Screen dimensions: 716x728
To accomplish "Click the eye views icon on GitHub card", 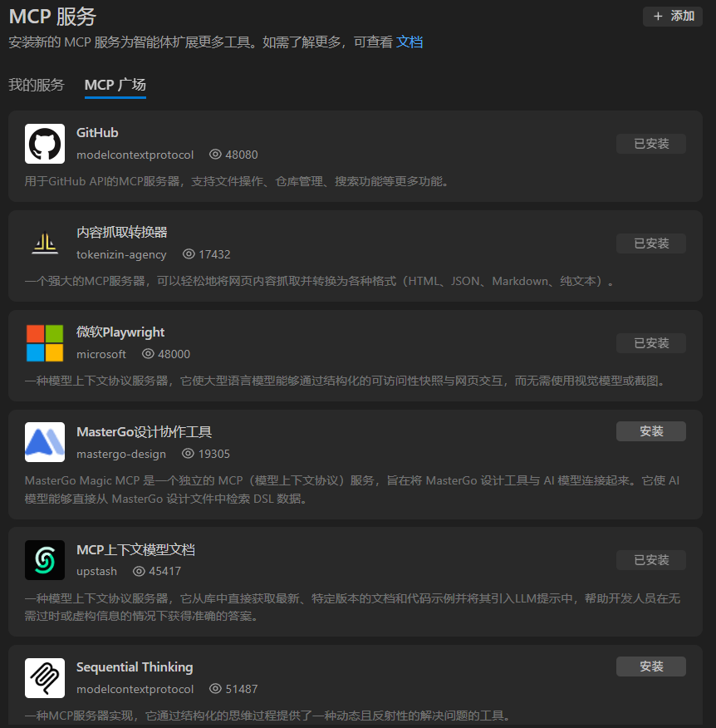I will click(x=215, y=154).
